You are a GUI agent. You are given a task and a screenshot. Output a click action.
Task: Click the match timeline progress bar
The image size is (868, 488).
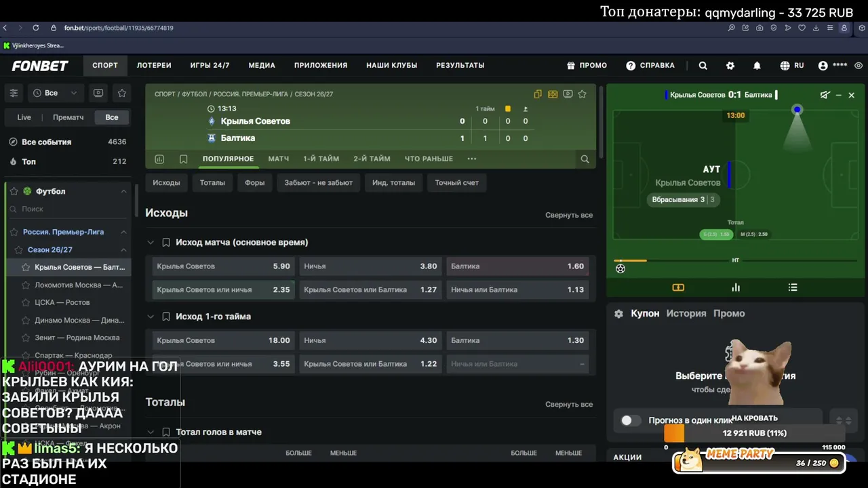736,261
